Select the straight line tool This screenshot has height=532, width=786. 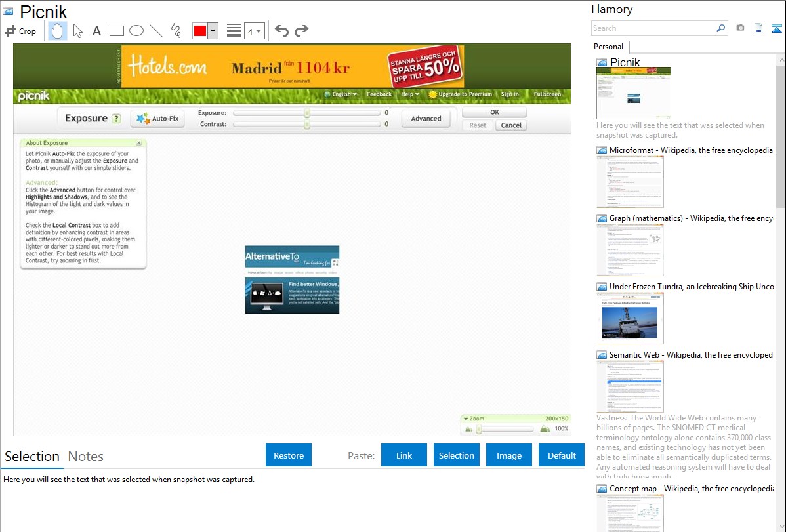coord(156,31)
